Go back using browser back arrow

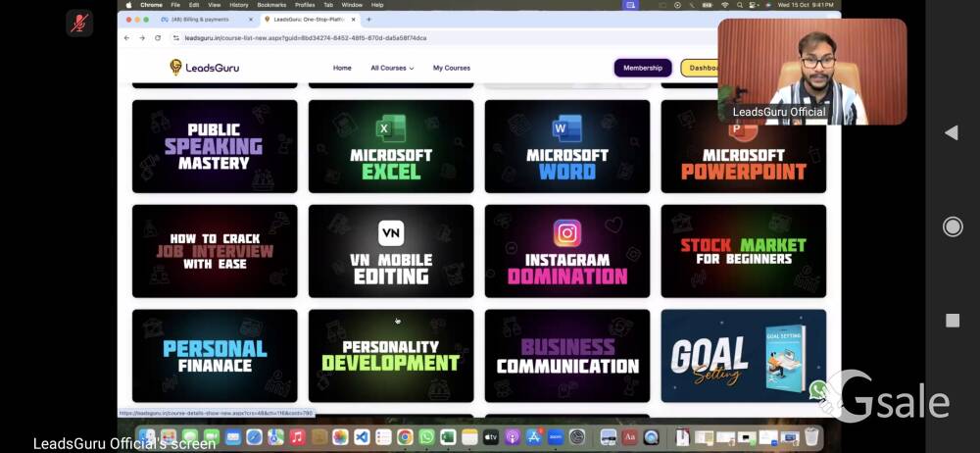click(x=126, y=38)
